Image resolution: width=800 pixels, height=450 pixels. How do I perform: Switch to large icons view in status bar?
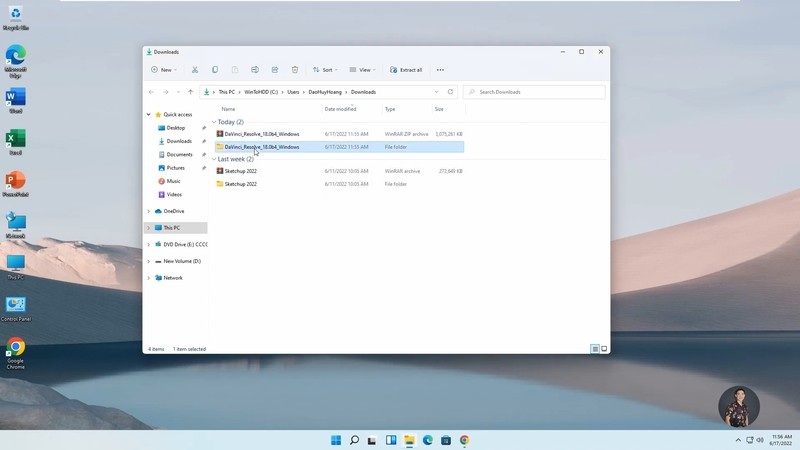click(x=604, y=349)
